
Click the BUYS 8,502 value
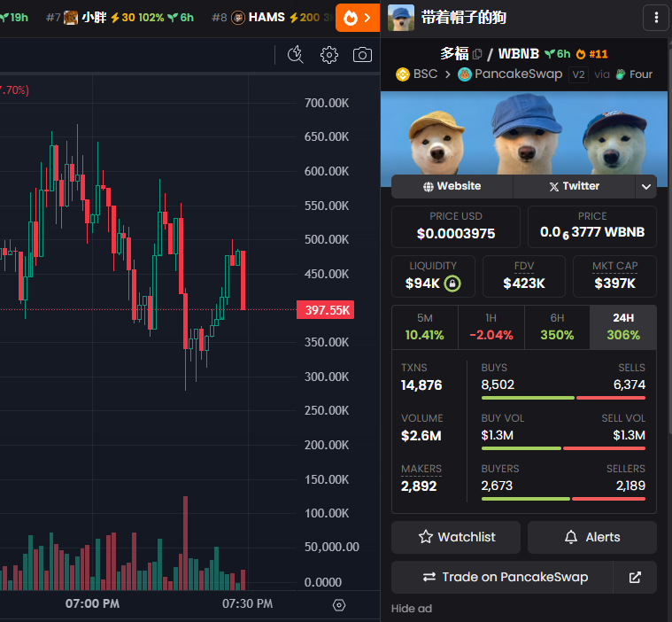(x=498, y=385)
